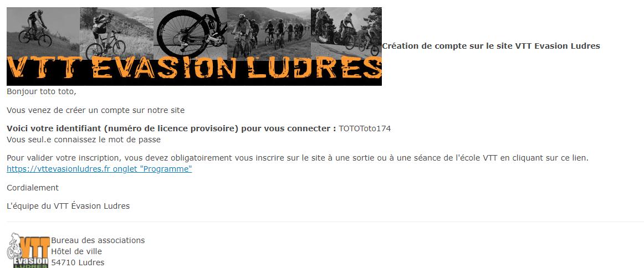Click the identifier text TOTOToto174

point(364,128)
